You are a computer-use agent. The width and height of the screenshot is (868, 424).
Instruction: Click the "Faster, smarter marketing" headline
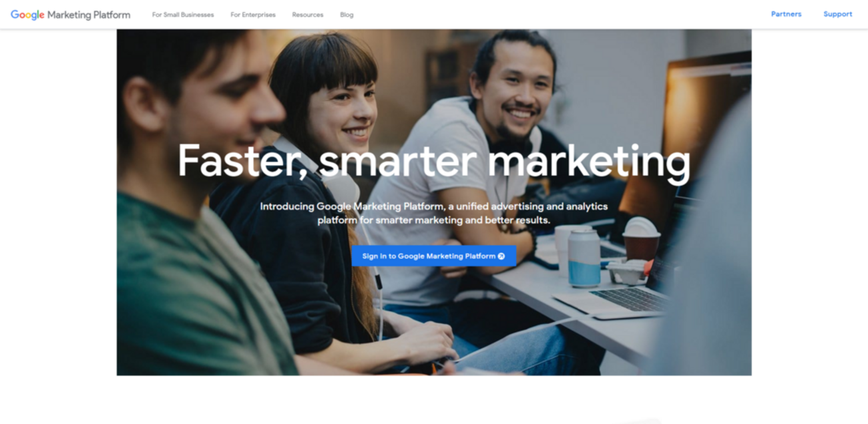click(x=434, y=161)
